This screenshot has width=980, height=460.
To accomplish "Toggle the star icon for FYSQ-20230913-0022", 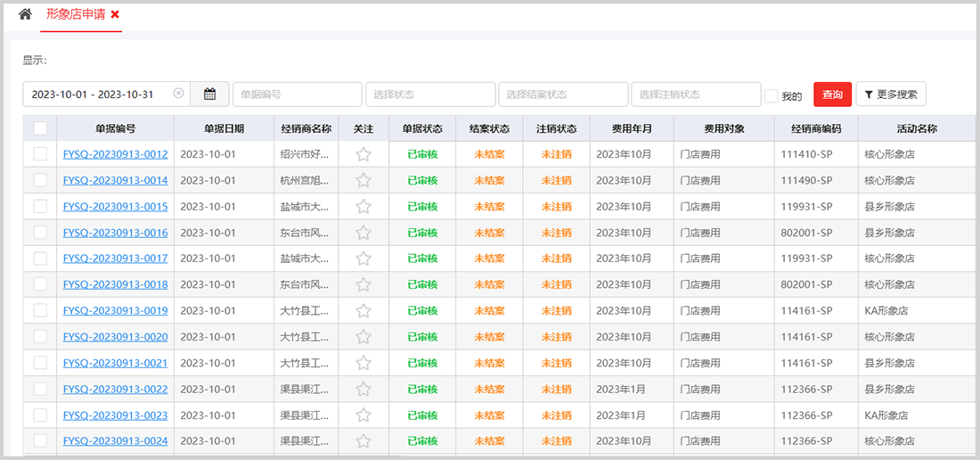I will 363,390.
